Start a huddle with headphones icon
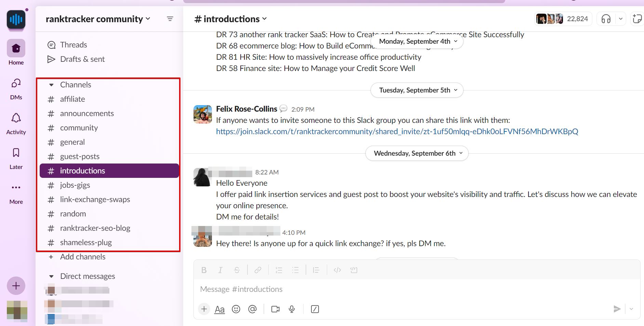This screenshot has height=326, width=644. pyautogui.click(x=606, y=19)
